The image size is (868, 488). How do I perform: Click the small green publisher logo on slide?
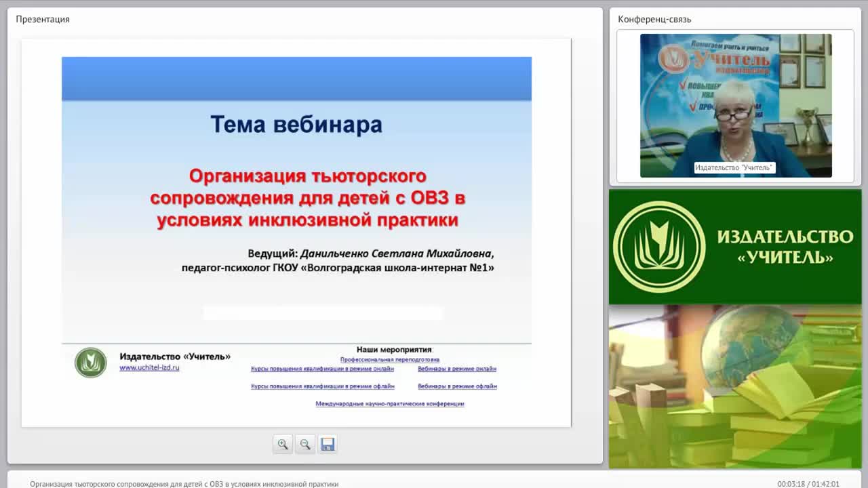(x=91, y=363)
